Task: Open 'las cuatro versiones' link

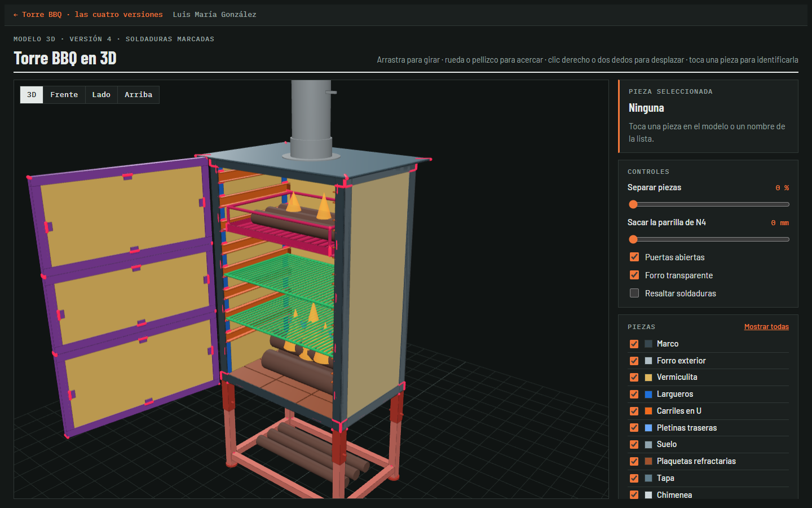Action: [118, 15]
